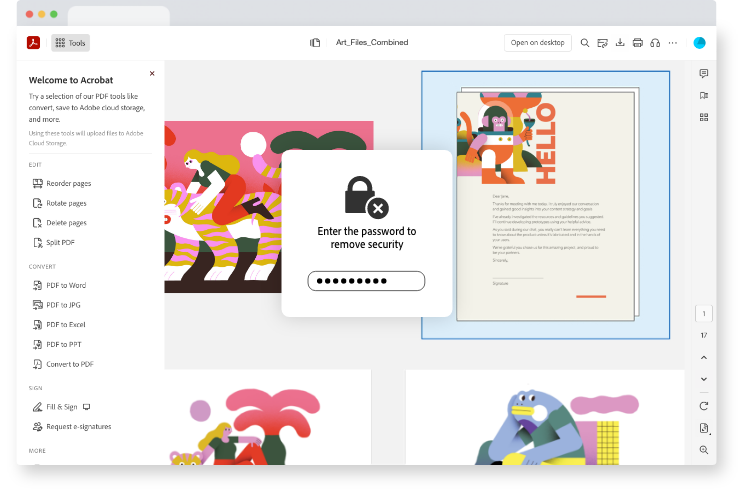The width and height of the screenshot is (745, 496).
Task: Choose PDF to JPG conversion
Action: [x=57, y=305]
